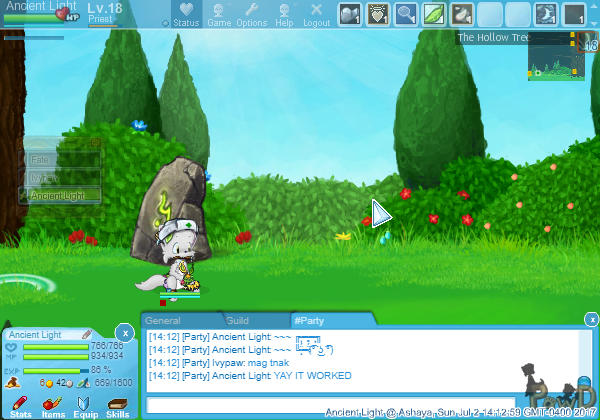Open the Status heart menu
This screenshot has width=600, height=420.
pos(185,15)
